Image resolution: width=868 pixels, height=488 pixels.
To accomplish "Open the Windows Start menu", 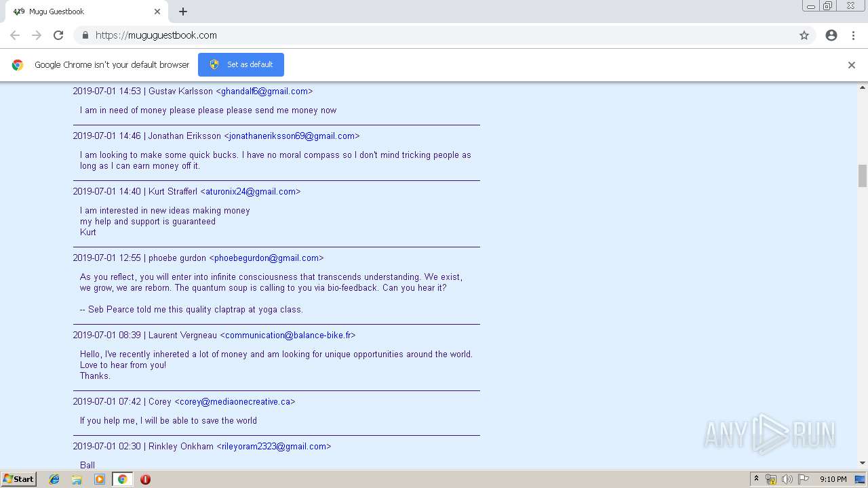I will (x=19, y=479).
